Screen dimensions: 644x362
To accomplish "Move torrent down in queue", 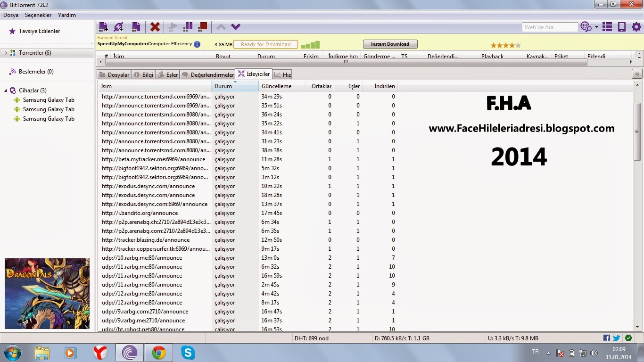I will point(235,27).
